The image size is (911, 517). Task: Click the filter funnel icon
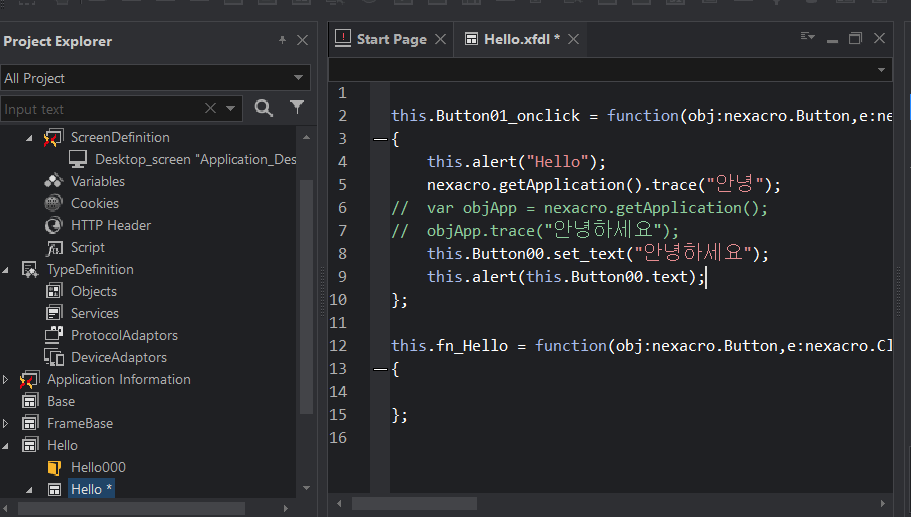(297, 107)
